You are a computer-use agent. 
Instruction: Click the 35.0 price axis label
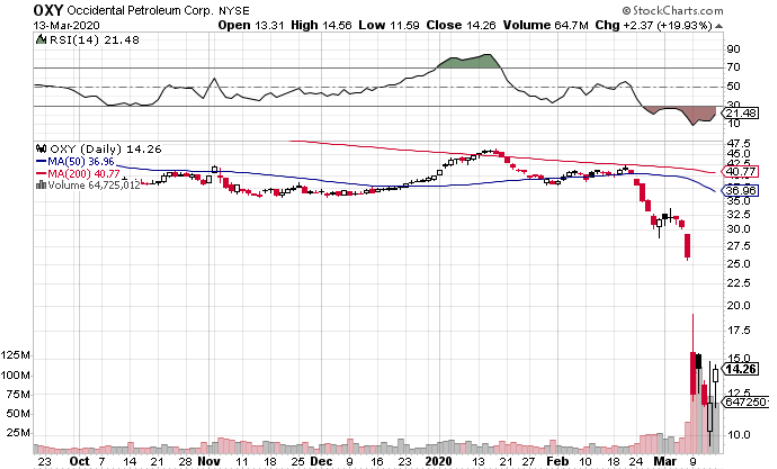pos(738,201)
